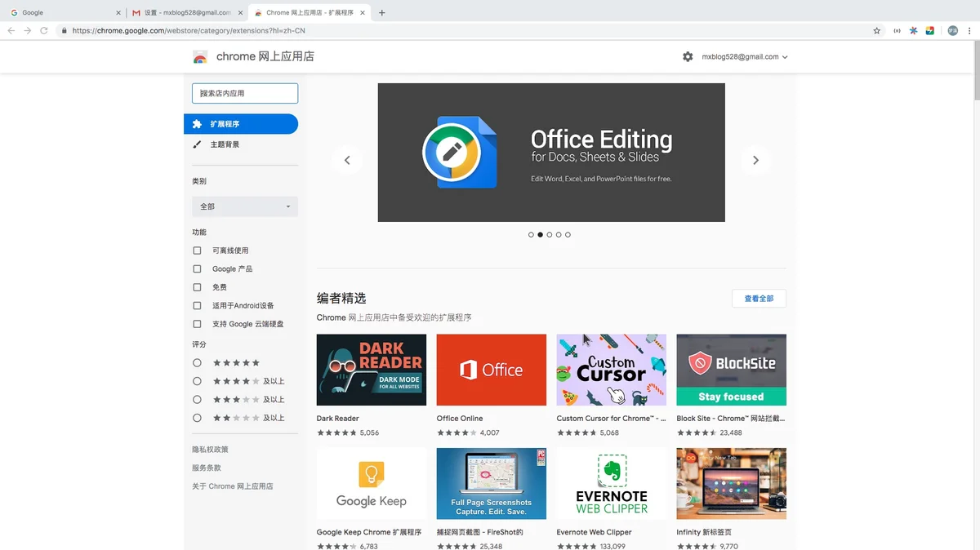Show the next carousel banner
The image size is (980, 550).
(755, 160)
